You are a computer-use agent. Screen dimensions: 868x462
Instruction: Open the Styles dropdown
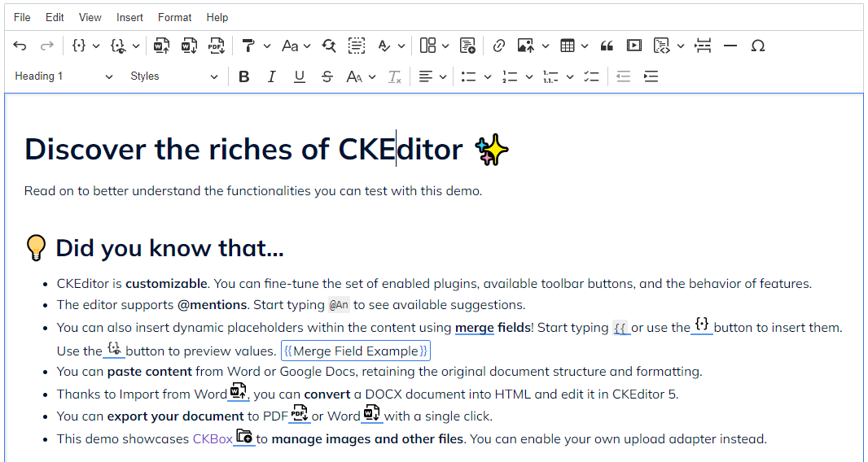[173, 76]
